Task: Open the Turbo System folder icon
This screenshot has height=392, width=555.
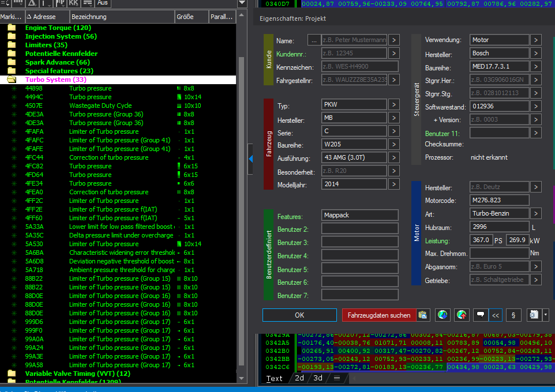Action: point(12,80)
